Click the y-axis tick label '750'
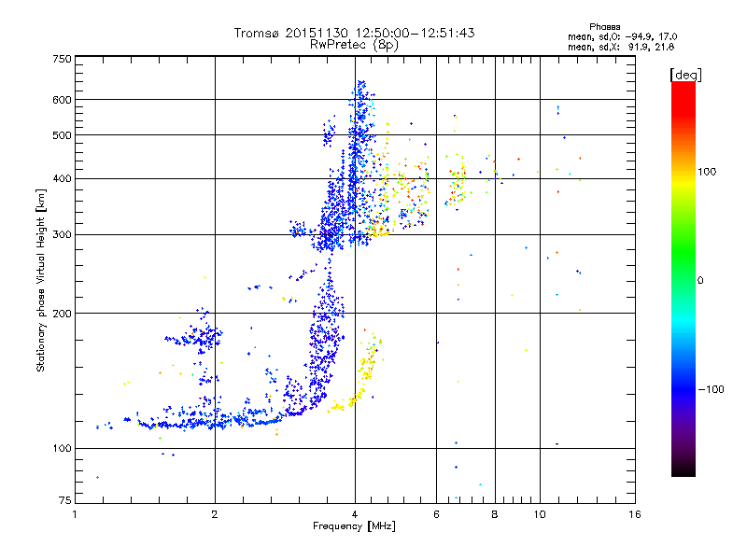Screen dimensions: 747x560 point(63,59)
